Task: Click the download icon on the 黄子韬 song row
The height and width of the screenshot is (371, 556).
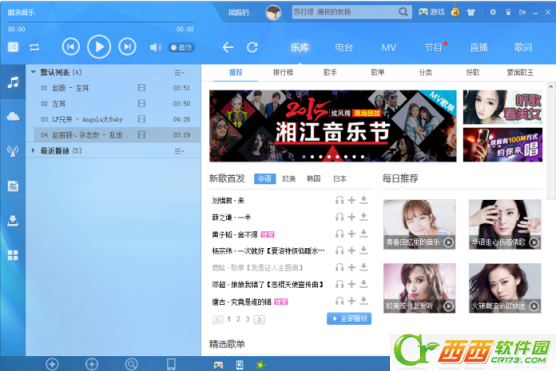Action: pos(363,233)
